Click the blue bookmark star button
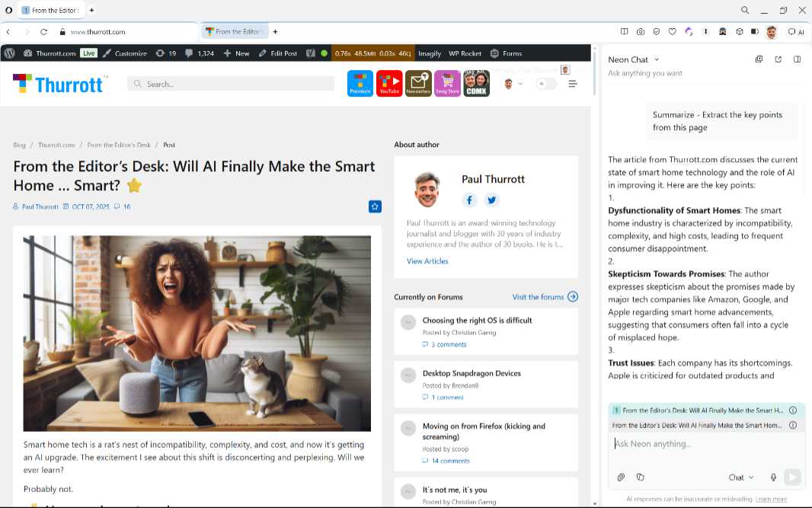 point(375,206)
